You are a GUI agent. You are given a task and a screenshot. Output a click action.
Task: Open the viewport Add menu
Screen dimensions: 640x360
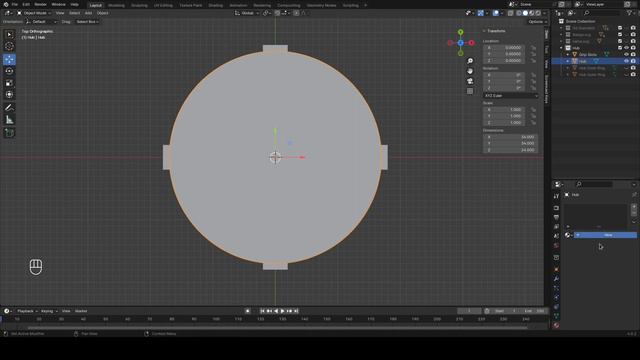tap(88, 13)
